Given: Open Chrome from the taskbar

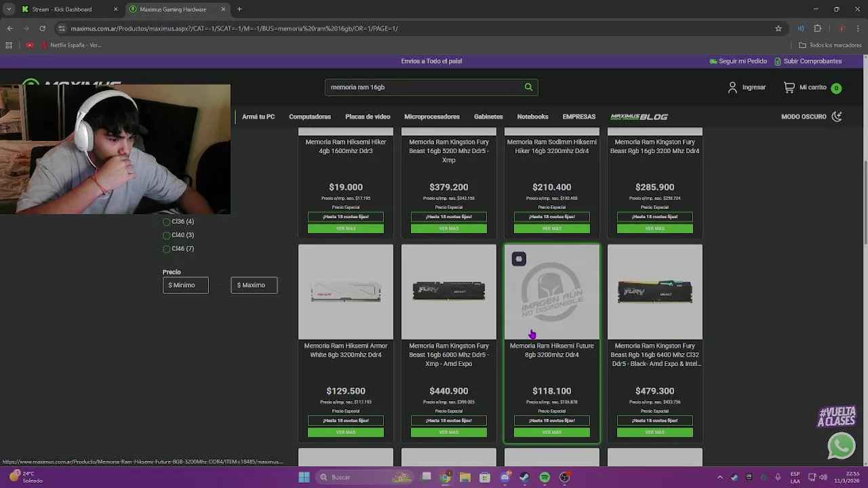Looking at the screenshot, I should coord(446,477).
